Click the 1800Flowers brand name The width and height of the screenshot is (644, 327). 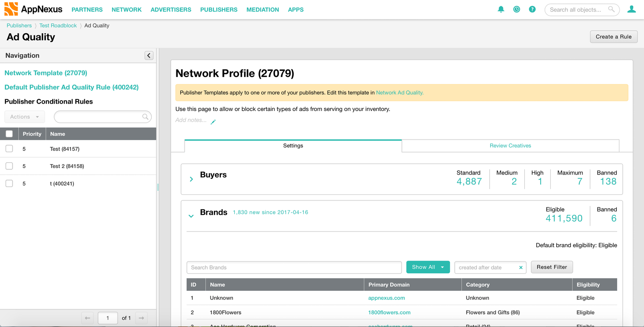point(226,312)
